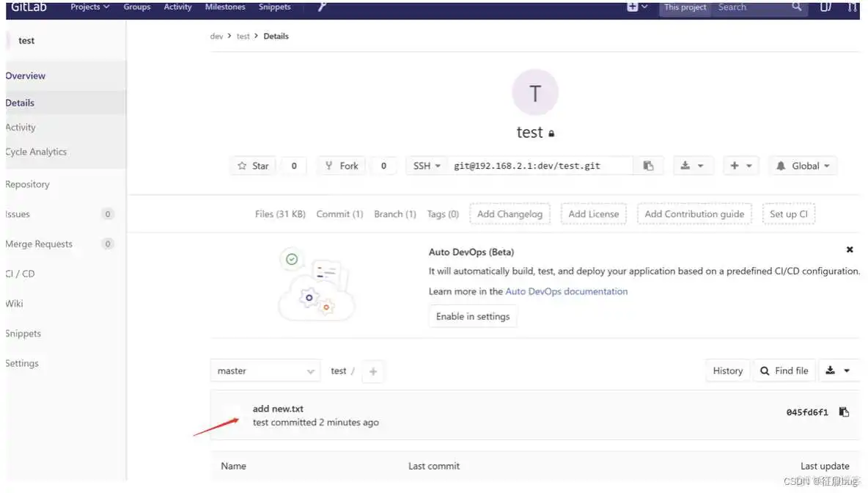Click the search magnifier icon
Viewport: 868px width, 493px height.
(x=797, y=7)
